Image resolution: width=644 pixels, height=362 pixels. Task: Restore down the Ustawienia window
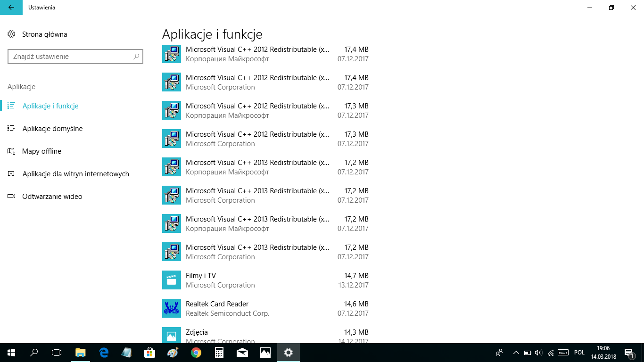click(611, 8)
